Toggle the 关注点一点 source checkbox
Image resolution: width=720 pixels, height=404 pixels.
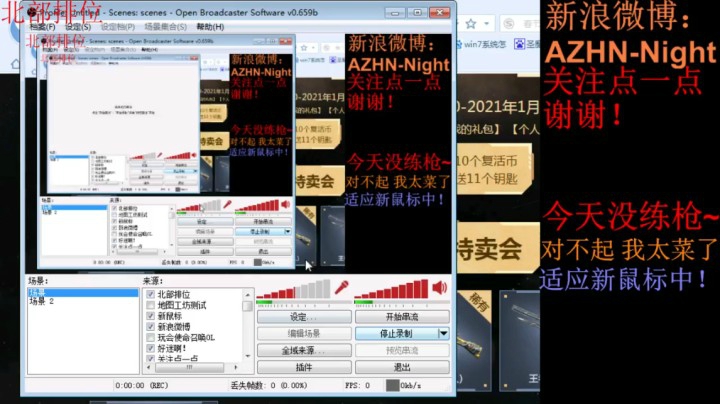point(150,359)
